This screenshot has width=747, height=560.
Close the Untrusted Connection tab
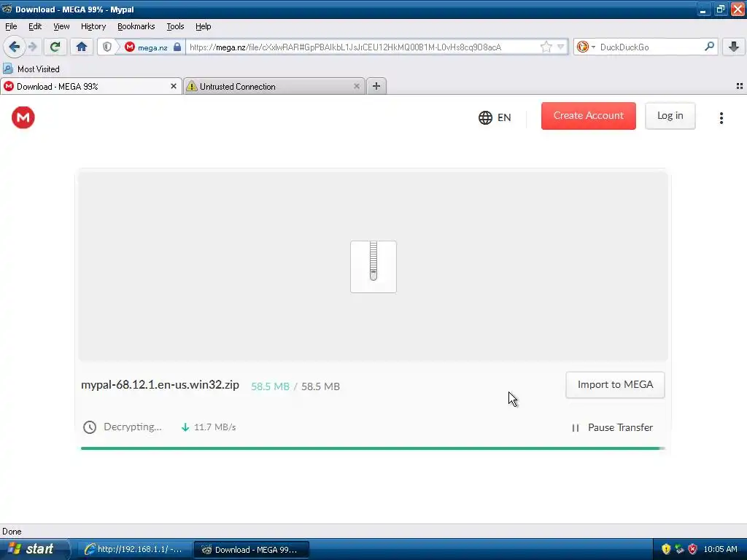point(356,86)
